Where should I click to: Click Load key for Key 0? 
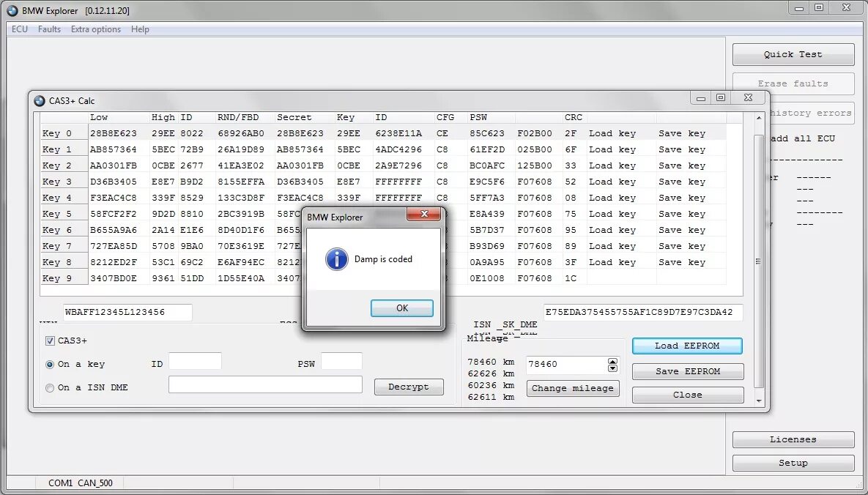point(612,133)
